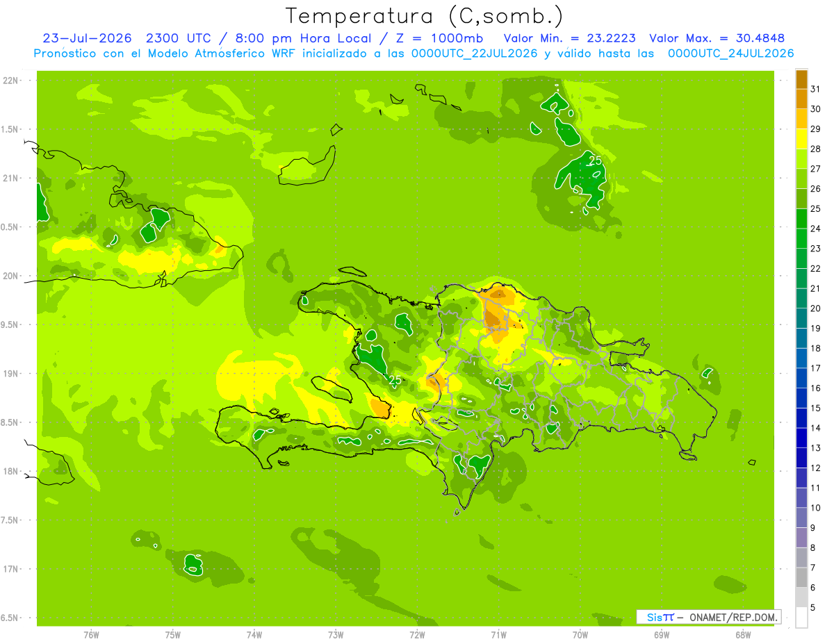Image resolution: width=834 pixels, height=644 pixels.
Task: Click the '73W' longitude label
Action: click(336, 634)
